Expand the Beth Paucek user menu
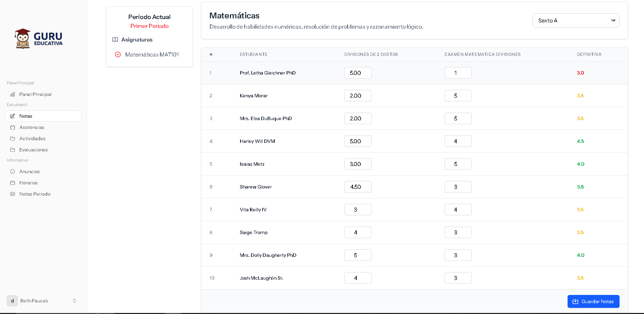Screen dimensions: 644x314 pos(74,301)
